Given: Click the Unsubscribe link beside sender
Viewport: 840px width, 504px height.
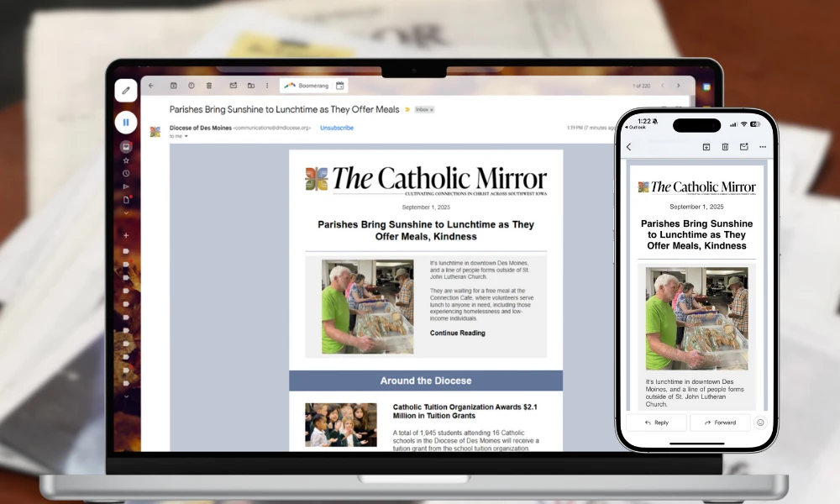Looking at the screenshot, I should 336,128.
